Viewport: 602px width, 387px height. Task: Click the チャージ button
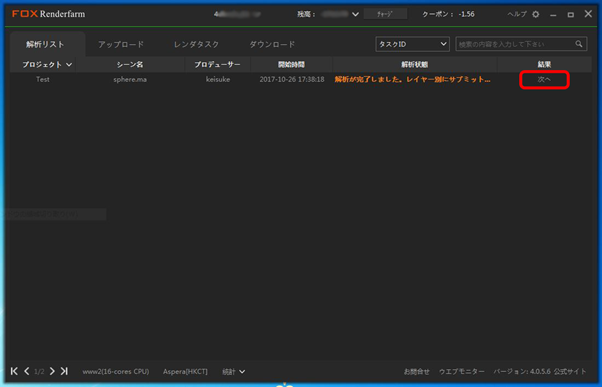point(385,14)
